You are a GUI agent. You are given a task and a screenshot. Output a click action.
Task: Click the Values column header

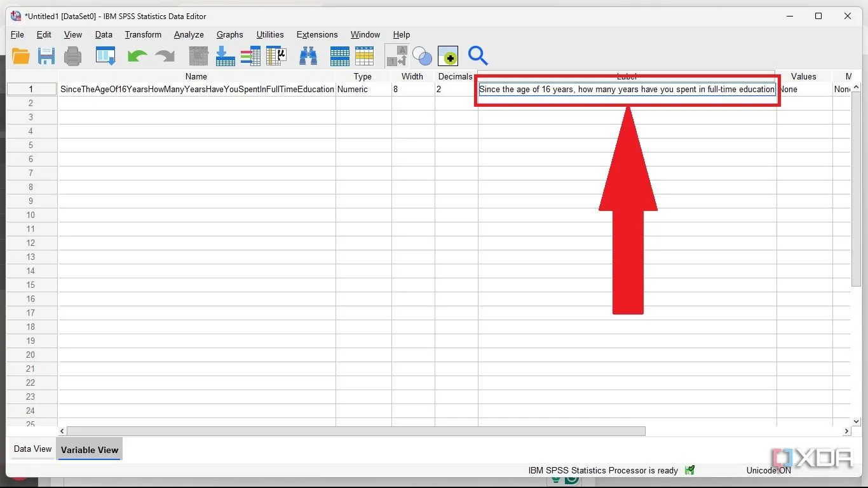point(804,76)
